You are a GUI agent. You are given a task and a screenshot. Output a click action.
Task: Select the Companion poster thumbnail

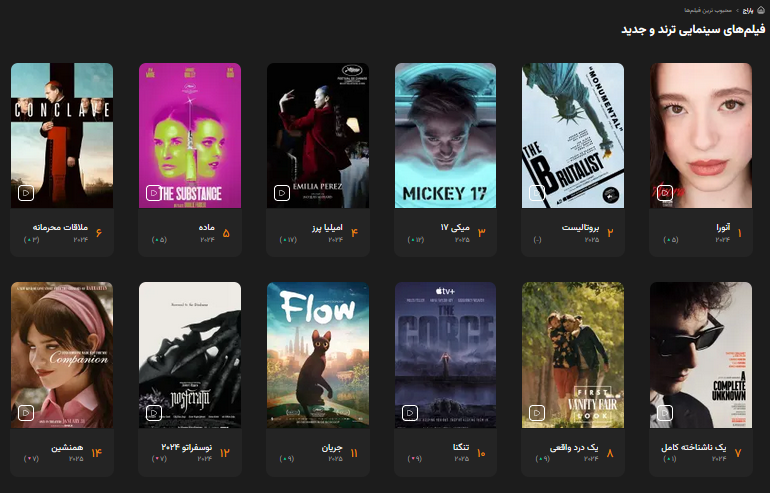tap(62, 355)
